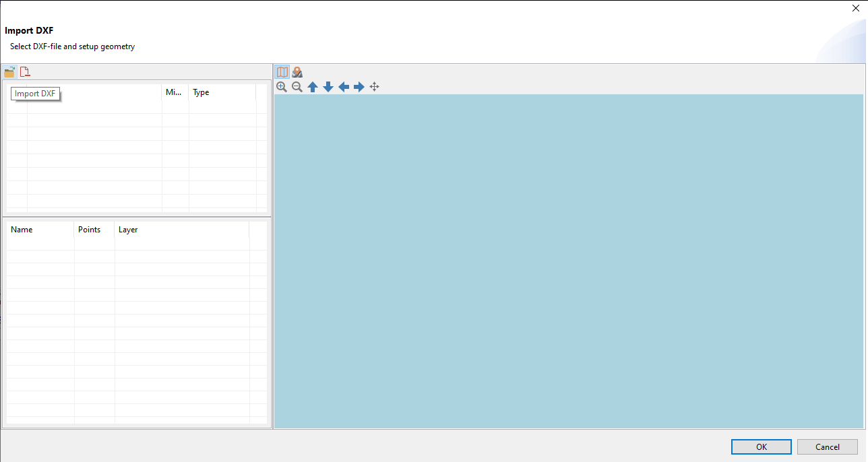The width and height of the screenshot is (868, 462).
Task: Toggle the map view icon
Action: 282,72
